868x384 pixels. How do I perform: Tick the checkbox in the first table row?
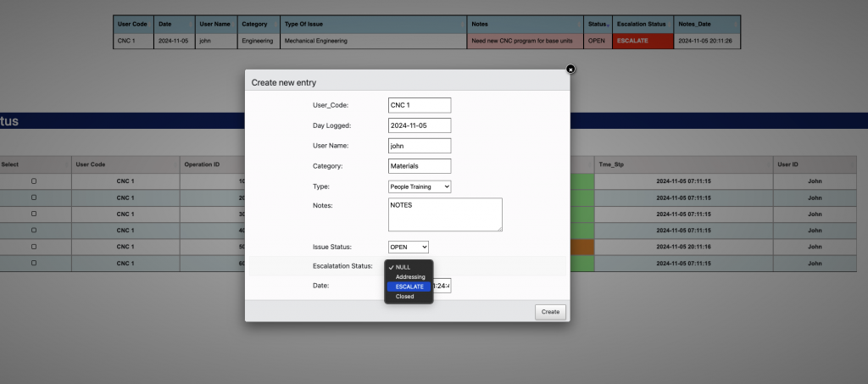click(34, 181)
